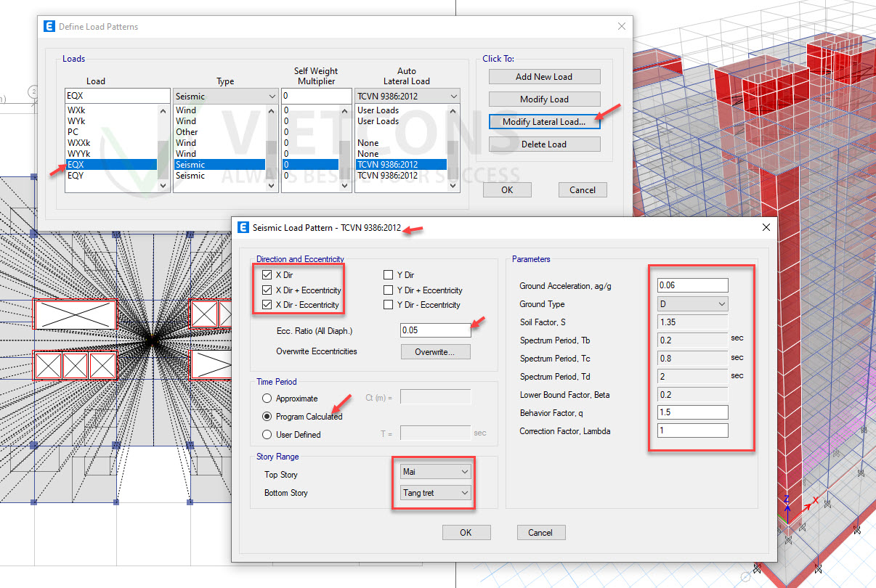
Task: Click Correction Factor Lambda field
Action: [x=693, y=431]
